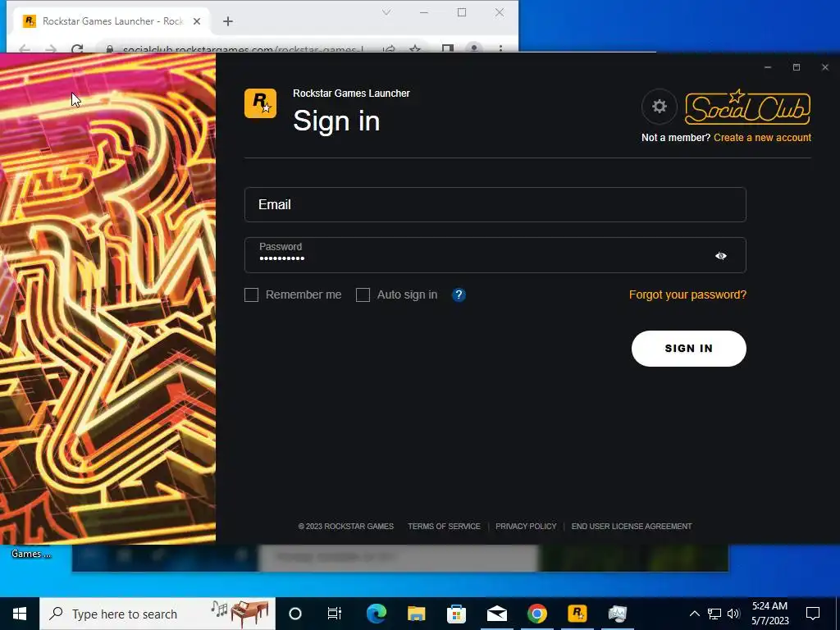
Task: Open File Explorer from the taskbar
Action: pos(416,614)
